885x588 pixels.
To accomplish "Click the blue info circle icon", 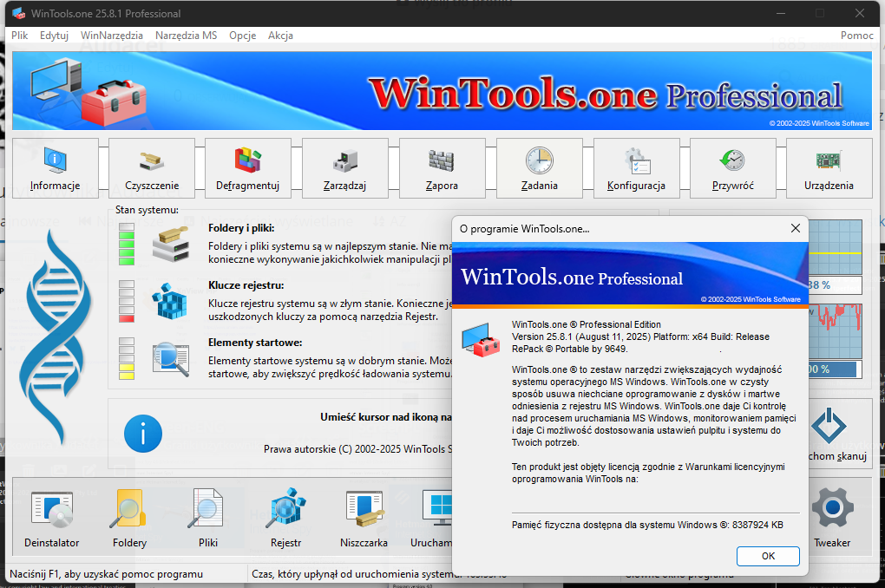I will pos(143,434).
